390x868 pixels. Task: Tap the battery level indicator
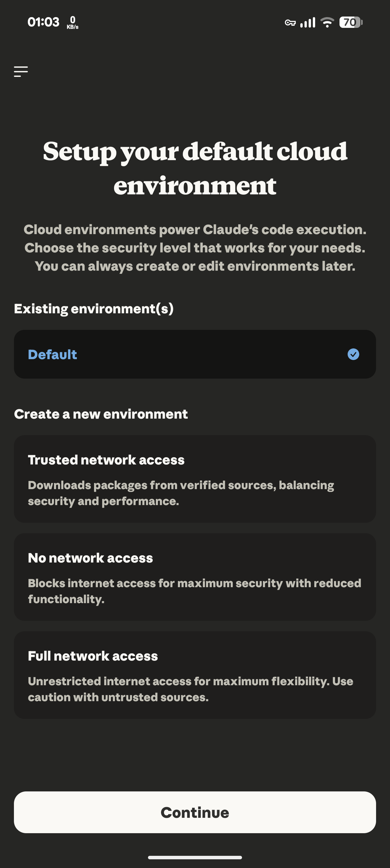[x=351, y=23]
